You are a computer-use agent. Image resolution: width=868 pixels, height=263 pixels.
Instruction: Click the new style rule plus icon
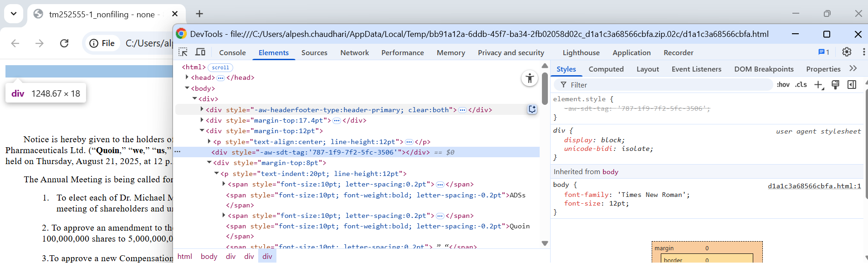(818, 85)
